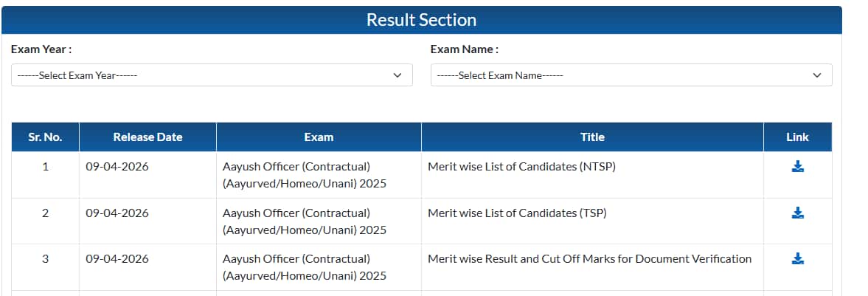Open the Select Exam Name dropdown
Screen dimensions: 868x296
click(x=631, y=75)
